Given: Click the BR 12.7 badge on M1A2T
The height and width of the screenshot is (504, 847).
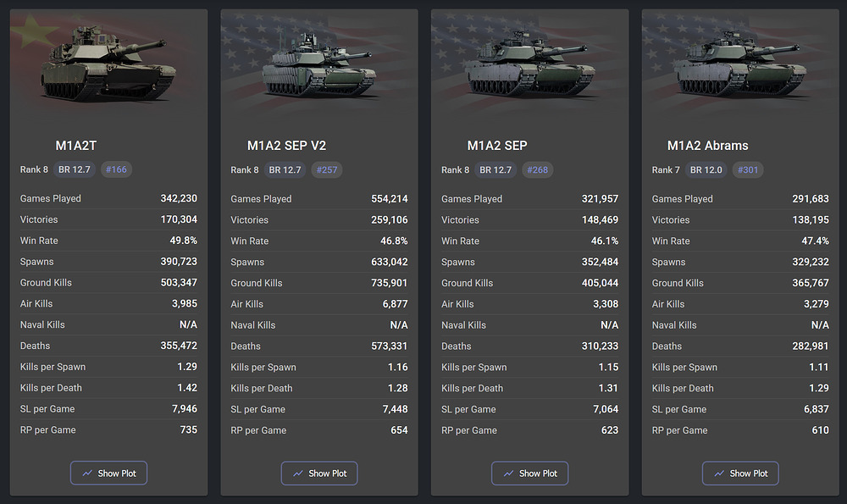Looking at the screenshot, I should coord(75,169).
